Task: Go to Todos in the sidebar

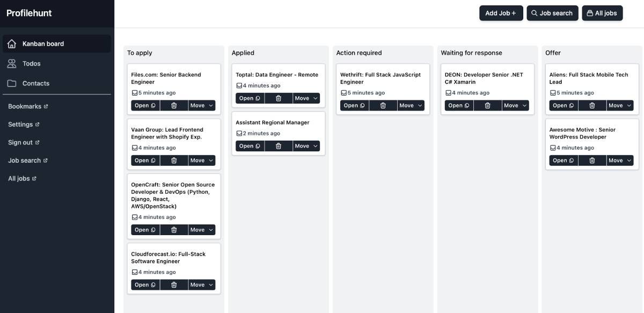Action: pos(31,63)
